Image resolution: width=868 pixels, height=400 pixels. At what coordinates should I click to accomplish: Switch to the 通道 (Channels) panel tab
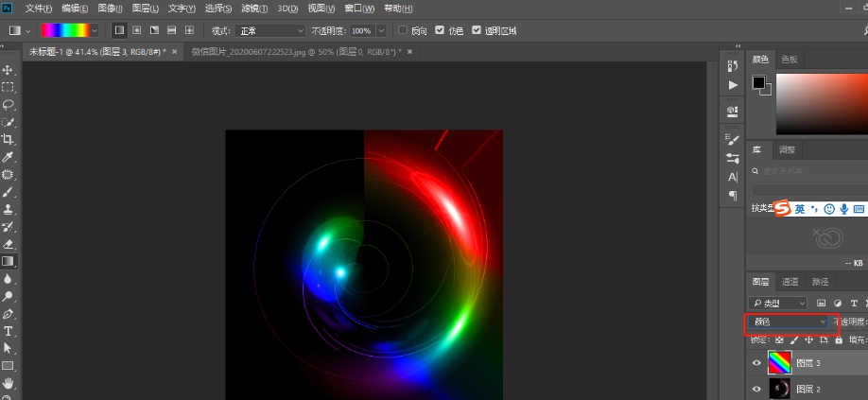point(790,282)
